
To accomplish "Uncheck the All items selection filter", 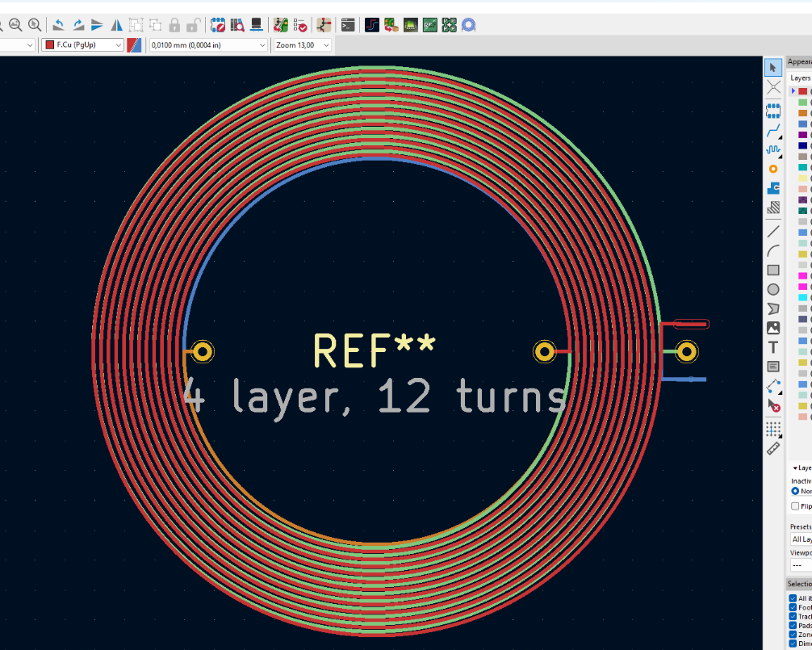I will [x=793, y=598].
